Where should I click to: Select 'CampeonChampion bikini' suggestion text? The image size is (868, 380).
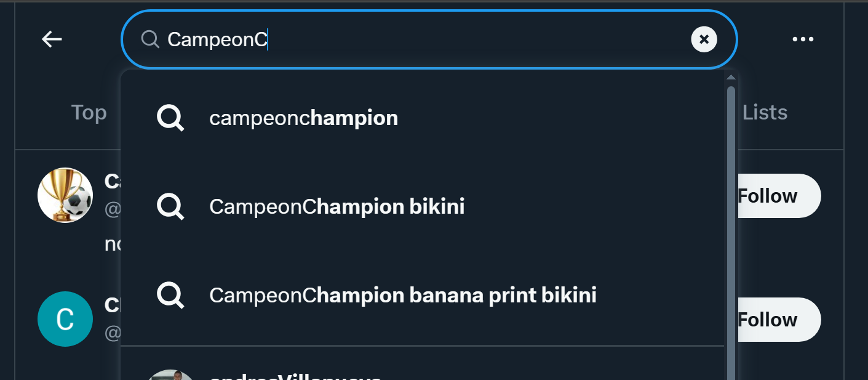click(x=336, y=206)
